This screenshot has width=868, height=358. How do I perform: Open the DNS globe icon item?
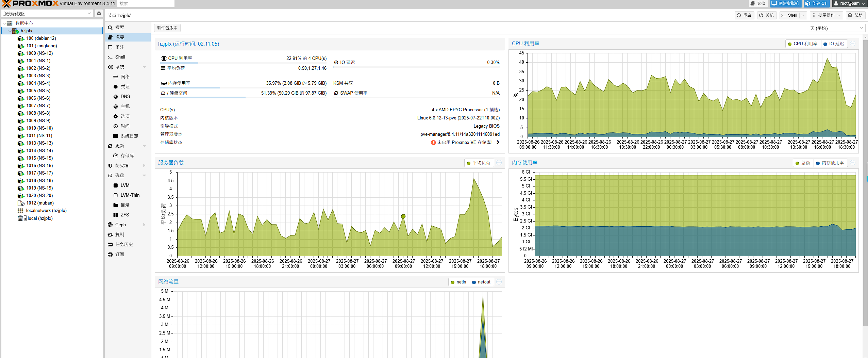[116, 96]
